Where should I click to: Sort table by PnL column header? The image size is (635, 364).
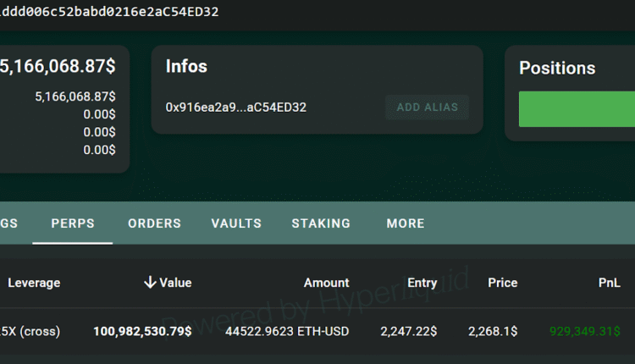pos(609,283)
